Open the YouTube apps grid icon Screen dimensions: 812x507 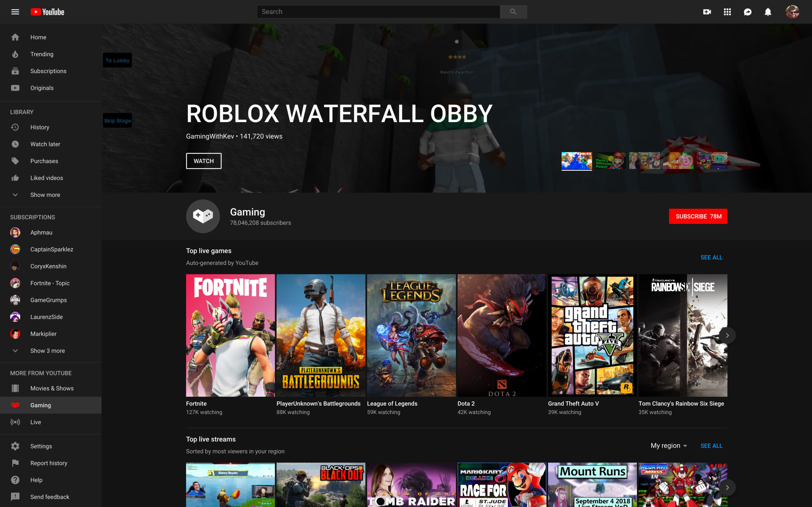(727, 12)
